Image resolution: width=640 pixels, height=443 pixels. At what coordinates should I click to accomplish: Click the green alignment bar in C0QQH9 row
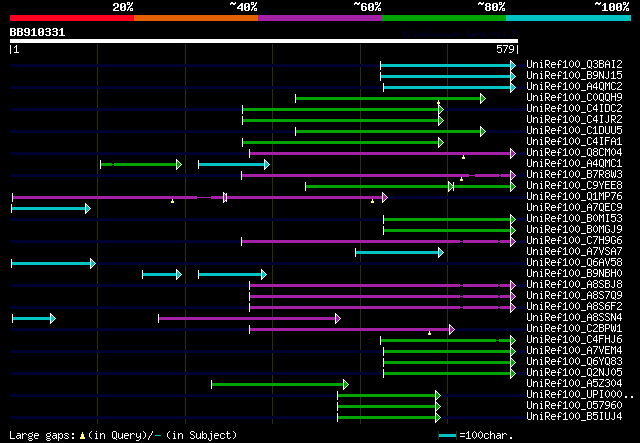391,98
